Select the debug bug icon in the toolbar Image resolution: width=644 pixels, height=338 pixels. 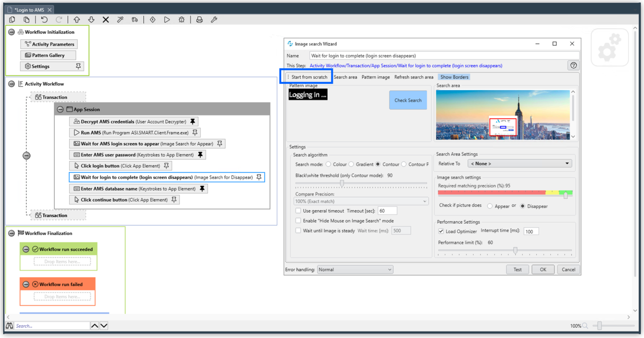(x=181, y=20)
